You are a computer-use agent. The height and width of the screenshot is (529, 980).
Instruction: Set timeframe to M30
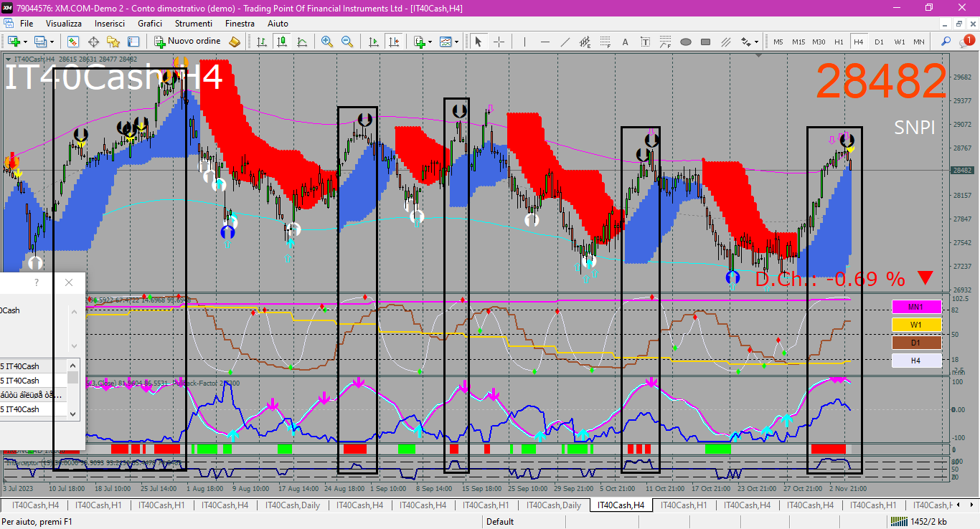point(819,42)
